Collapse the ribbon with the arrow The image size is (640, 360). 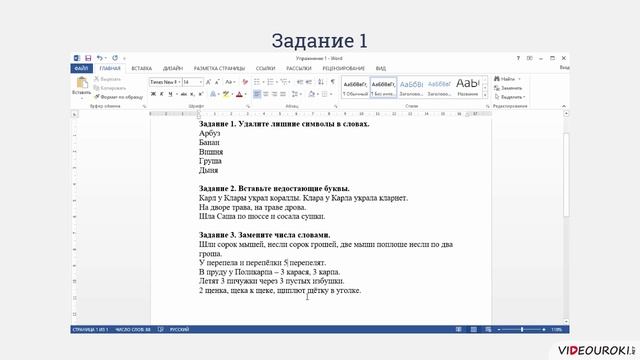(564, 106)
